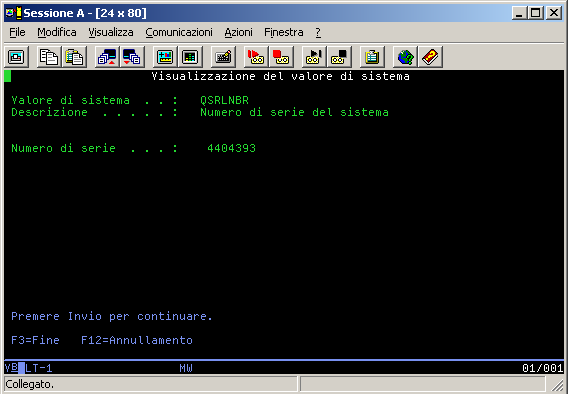Quit macro playback with the black square icon
The image size is (568, 394).
(x=339, y=57)
